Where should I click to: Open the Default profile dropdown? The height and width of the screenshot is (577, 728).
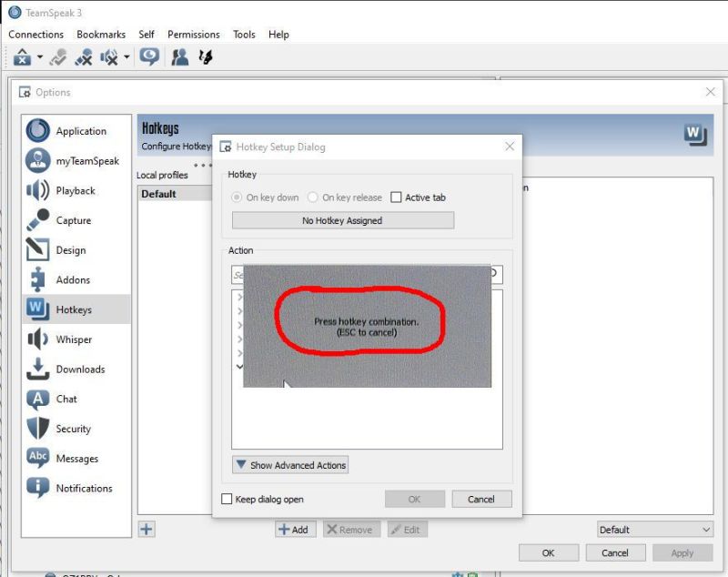pos(654,529)
